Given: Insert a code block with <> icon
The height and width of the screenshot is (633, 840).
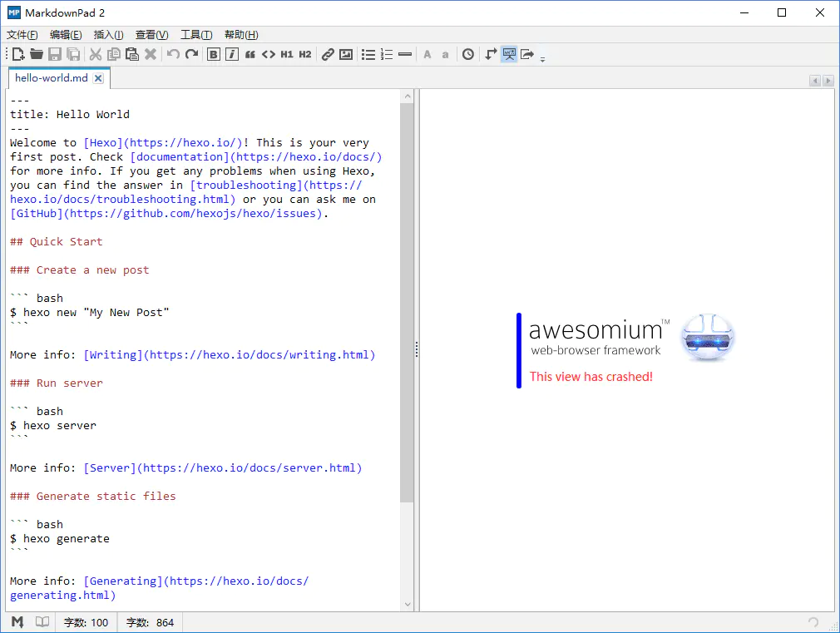Looking at the screenshot, I should pos(269,54).
